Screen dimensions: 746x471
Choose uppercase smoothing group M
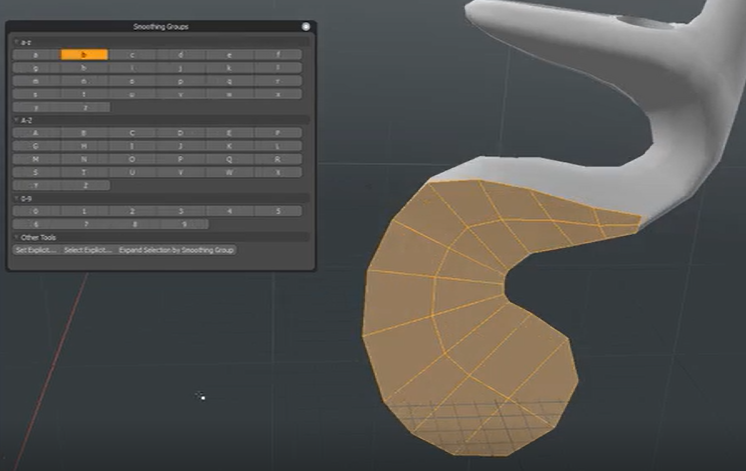(x=36, y=159)
